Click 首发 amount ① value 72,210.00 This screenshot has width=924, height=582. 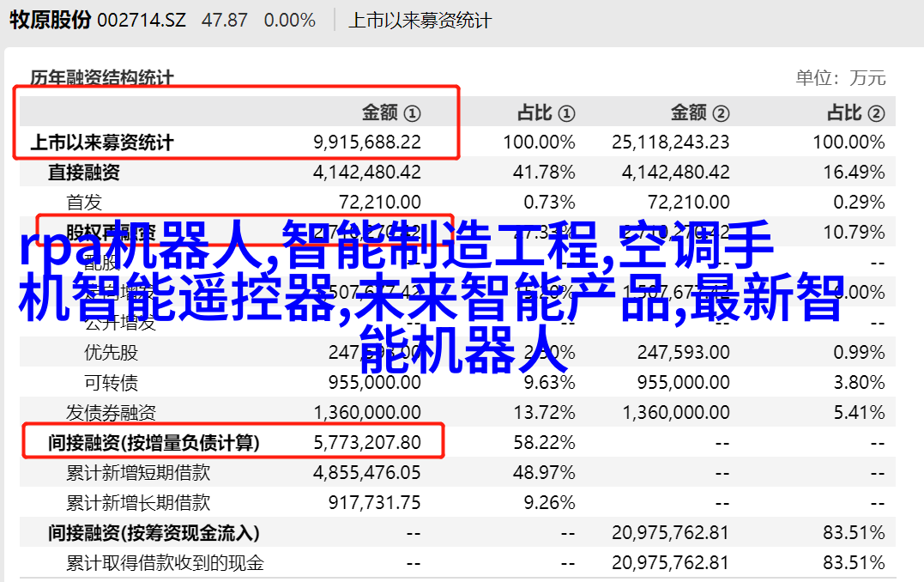[380, 203]
